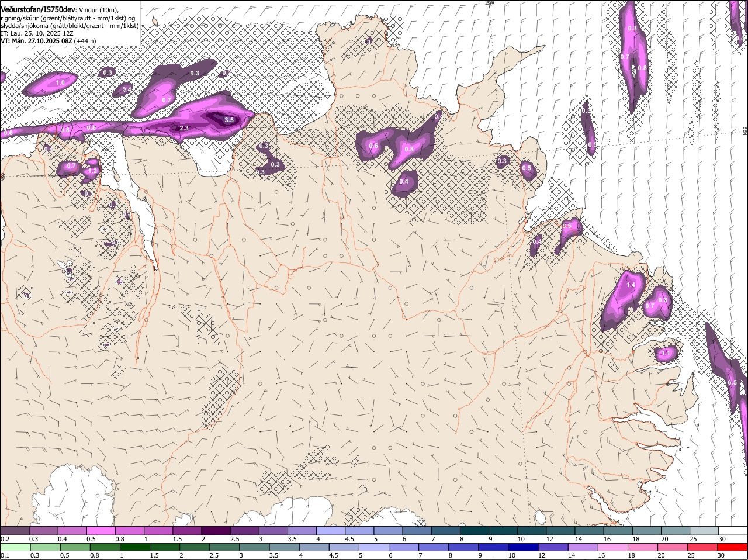The width and height of the screenshot is (748, 560).
Task: Click the dark teal swatch between 8 and 9
Action: 473,531
